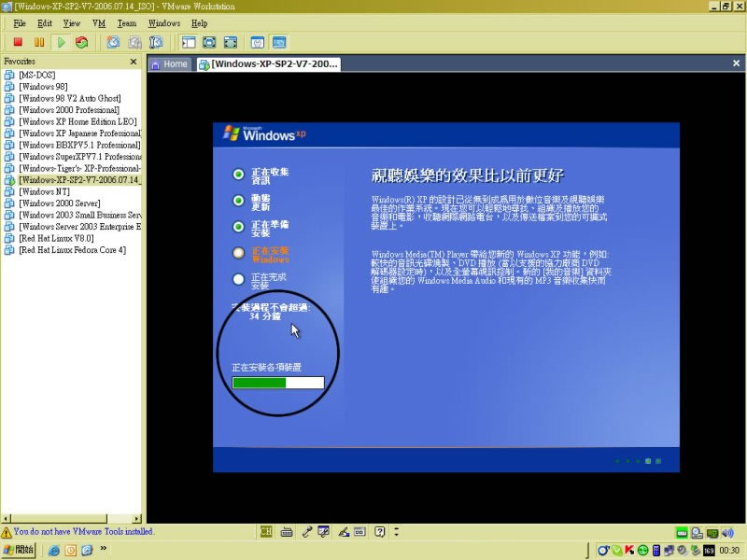Click the Favorites scrollbar right arrow
This screenshot has height=560, width=747.
click(137, 518)
